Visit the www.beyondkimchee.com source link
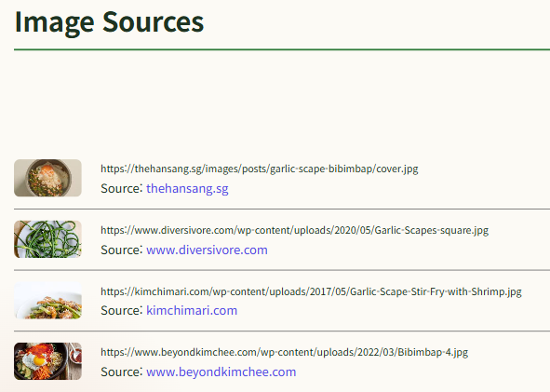The height and width of the screenshot is (392, 550). click(x=221, y=372)
